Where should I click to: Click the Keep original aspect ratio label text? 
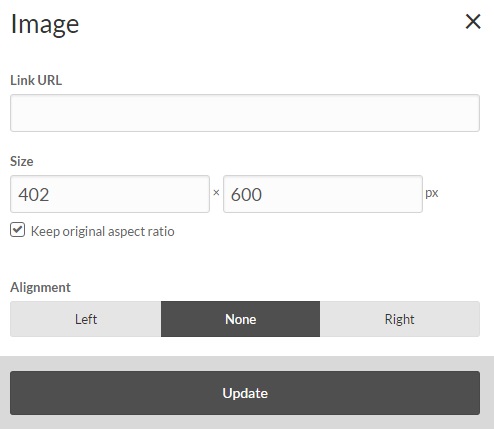pyautogui.click(x=103, y=231)
